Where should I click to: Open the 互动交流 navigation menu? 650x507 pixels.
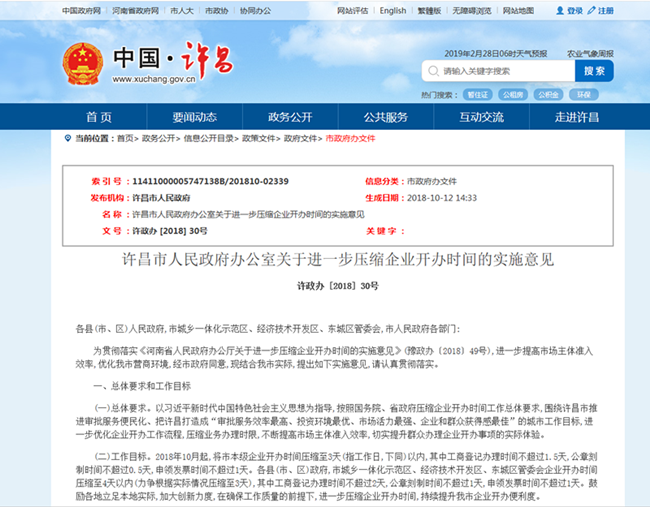click(x=482, y=116)
